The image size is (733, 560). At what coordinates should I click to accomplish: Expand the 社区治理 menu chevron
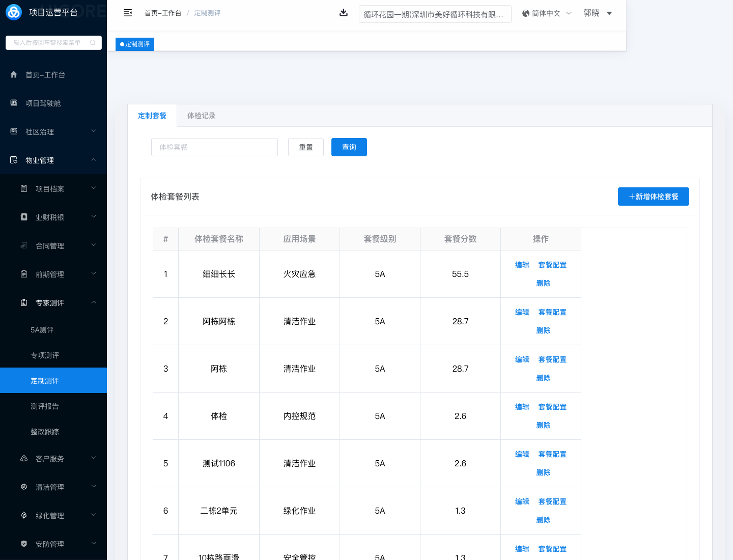pyautogui.click(x=94, y=131)
